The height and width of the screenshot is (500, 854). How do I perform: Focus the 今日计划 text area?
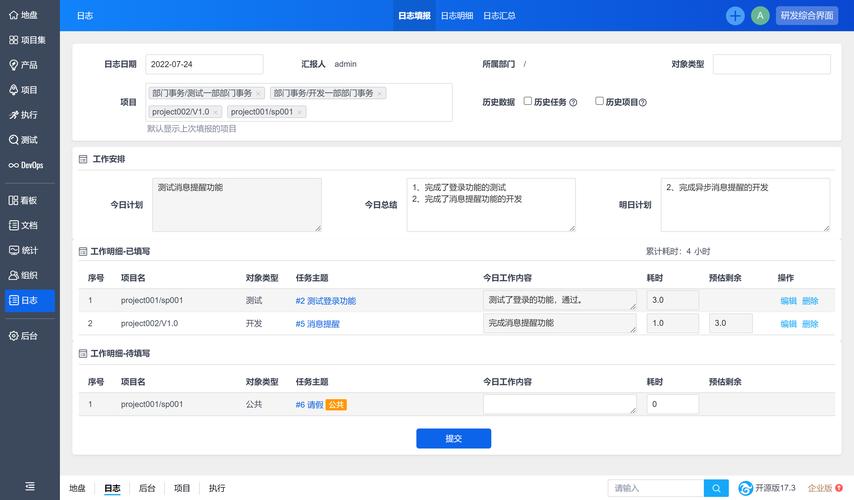click(x=237, y=205)
